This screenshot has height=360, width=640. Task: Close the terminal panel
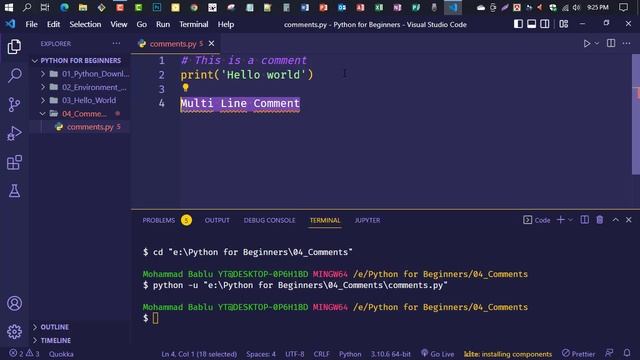click(x=629, y=220)
